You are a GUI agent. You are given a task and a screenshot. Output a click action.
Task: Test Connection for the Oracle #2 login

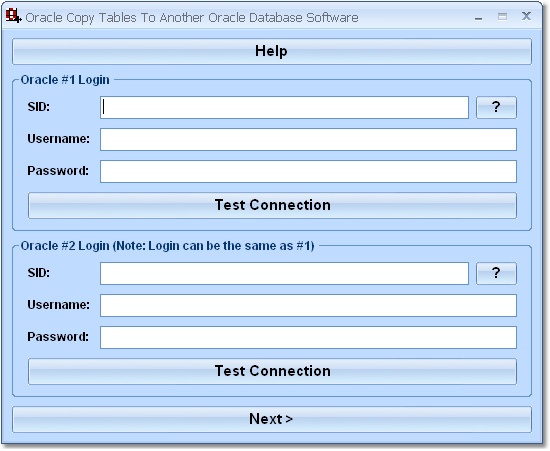pos(272,371)
